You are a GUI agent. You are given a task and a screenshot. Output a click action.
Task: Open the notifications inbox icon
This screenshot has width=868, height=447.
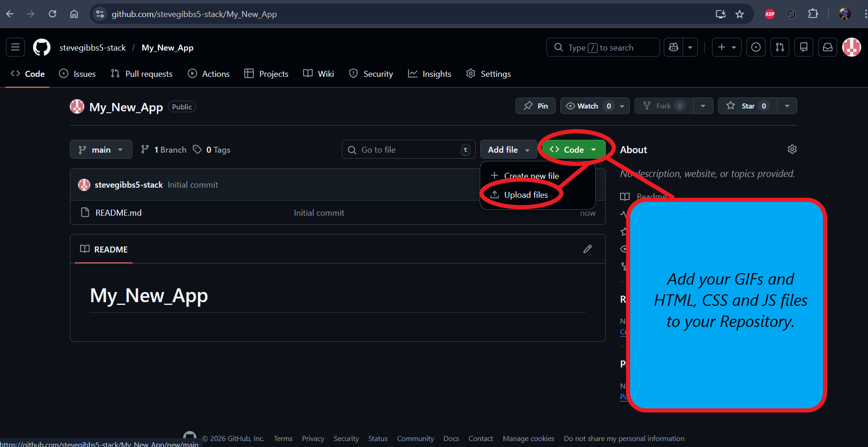click(x=828, y=47)
